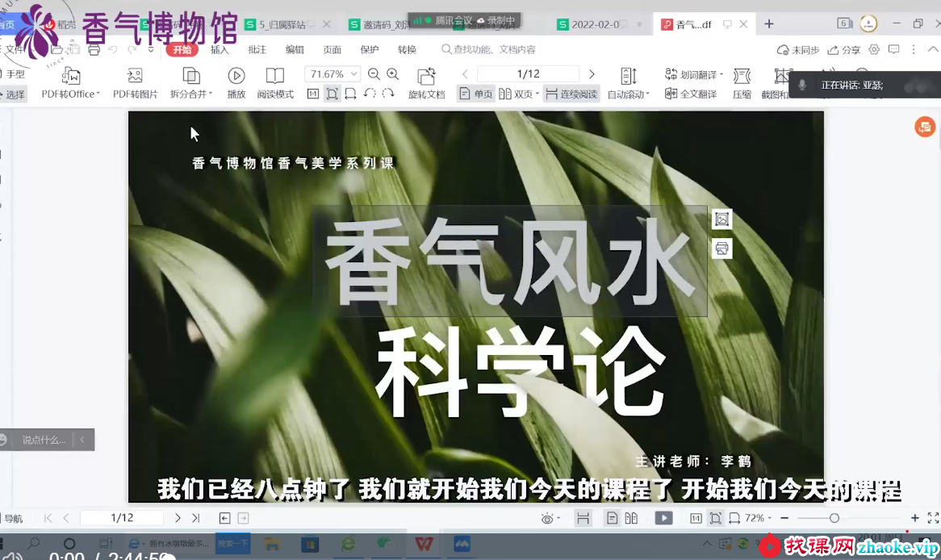The width and height of the screenshot is (941, 560).
Task: Open WPS Office from the taskbar
Action: click(424, 544)
